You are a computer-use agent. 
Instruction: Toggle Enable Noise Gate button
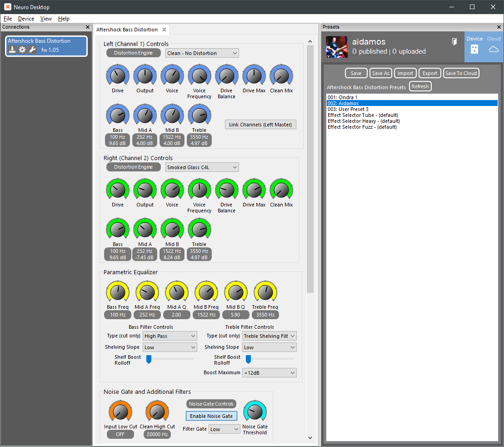(x=211, y=416)
